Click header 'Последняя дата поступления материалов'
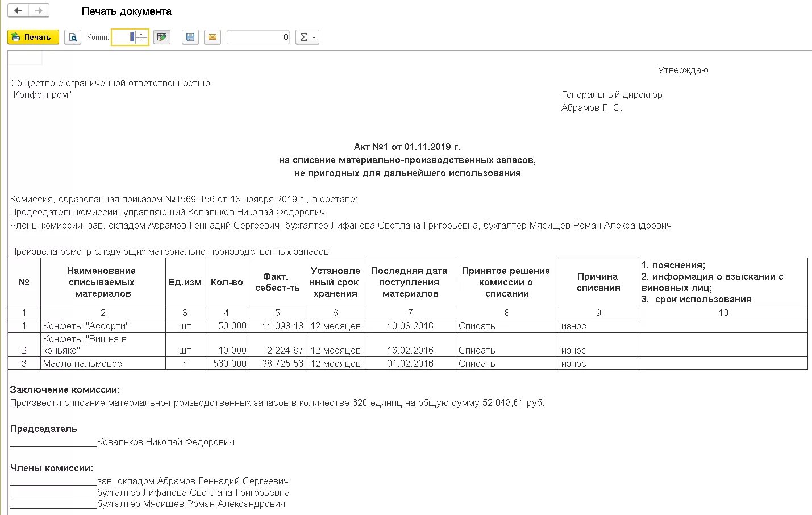This screenshot has height=515, width=812. tap(410, 282)
